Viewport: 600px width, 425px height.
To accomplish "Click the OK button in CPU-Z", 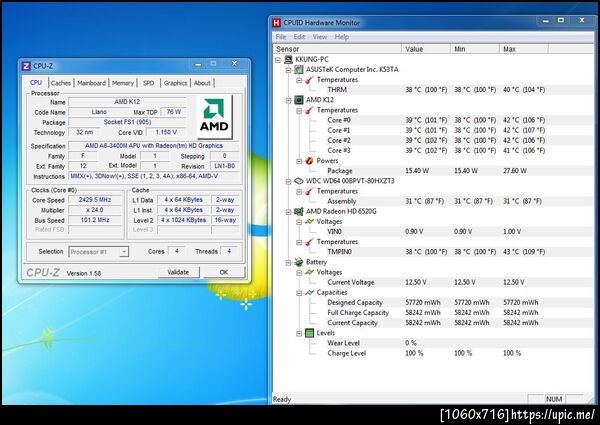I will click(x=224, y=272).
